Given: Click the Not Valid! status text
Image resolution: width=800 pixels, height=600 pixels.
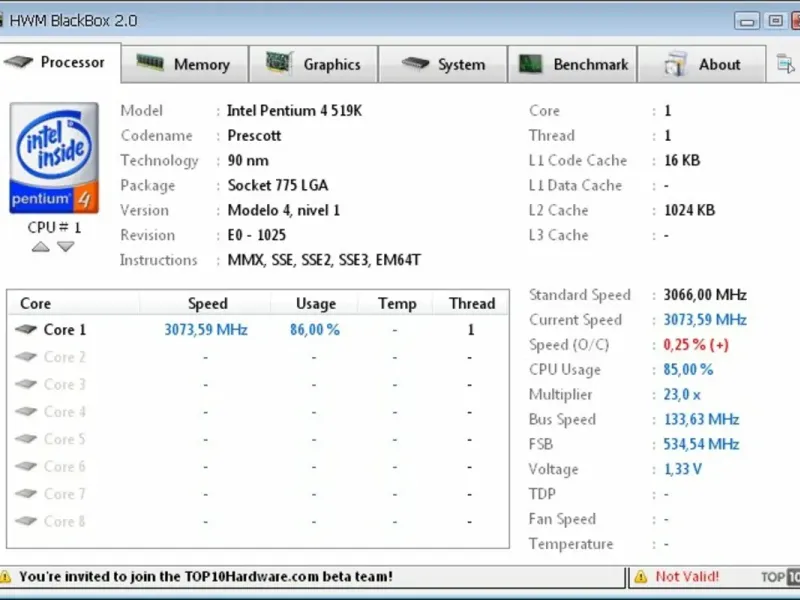Looking at the screenshot, I should 687,577.
